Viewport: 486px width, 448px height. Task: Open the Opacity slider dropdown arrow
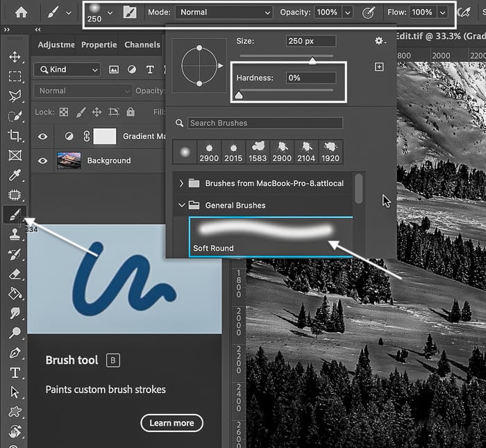348,13
